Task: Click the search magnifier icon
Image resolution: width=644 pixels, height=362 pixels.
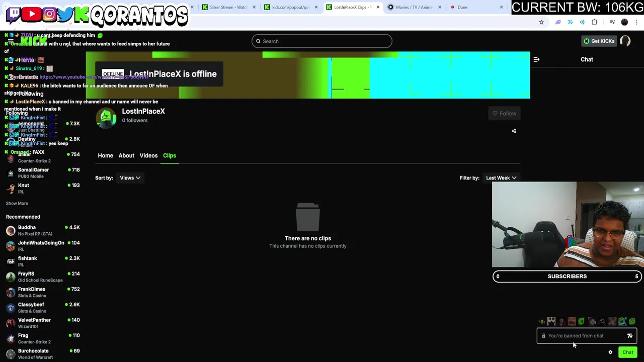Action: pos(258,41)
